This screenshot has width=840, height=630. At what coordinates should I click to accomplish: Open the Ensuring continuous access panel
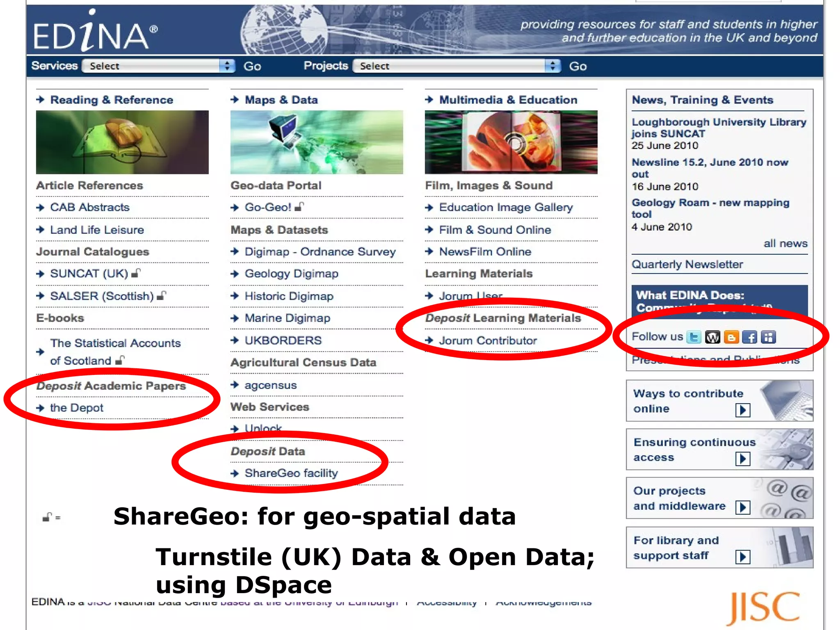719,450
